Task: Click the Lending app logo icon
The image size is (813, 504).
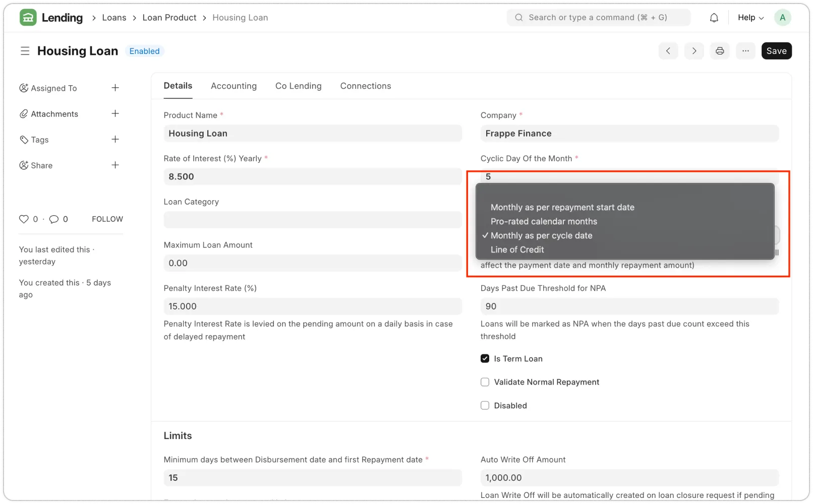Action: tap(28, 18)
